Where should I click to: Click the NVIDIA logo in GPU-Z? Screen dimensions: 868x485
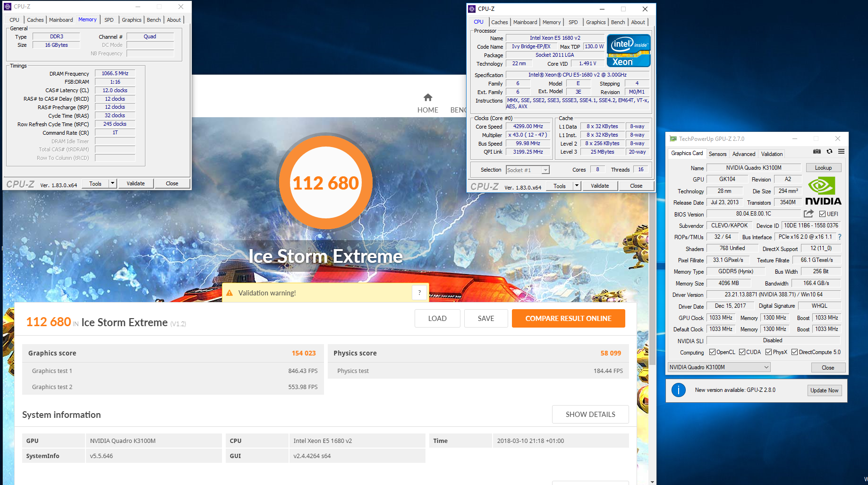point(823,191)
